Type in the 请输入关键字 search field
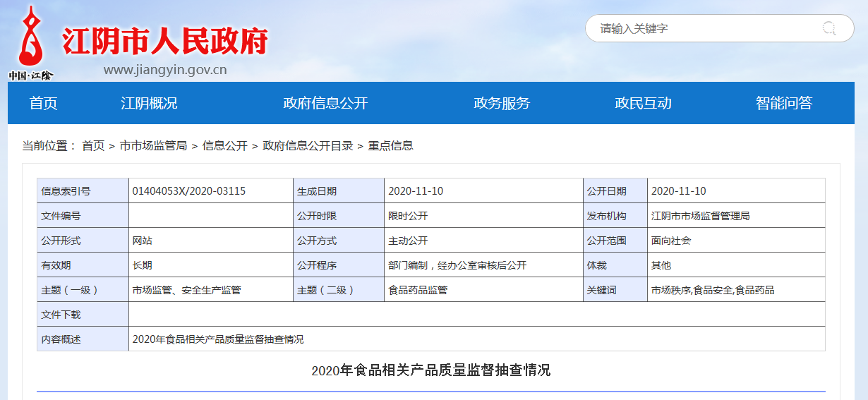This screenshot has width=868, height=400. click(699, 29)
